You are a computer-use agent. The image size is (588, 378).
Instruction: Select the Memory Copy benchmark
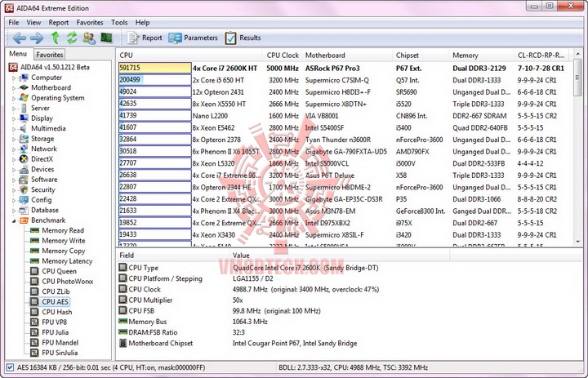[64, 251]
